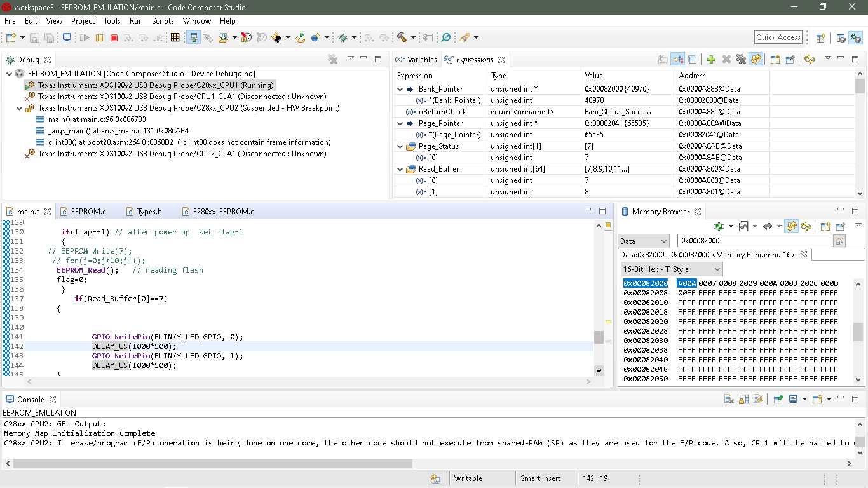
Task: Click the refresh icon in Memory Browser toolbar
Action: pos(805,226)
